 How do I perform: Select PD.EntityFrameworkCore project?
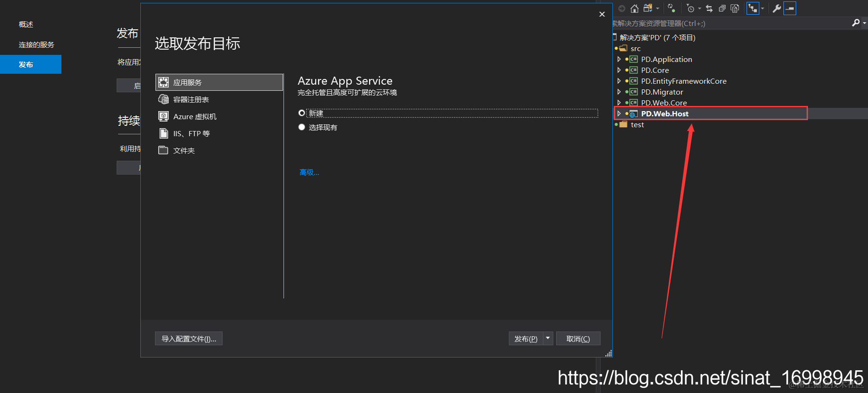click(684, 81)
